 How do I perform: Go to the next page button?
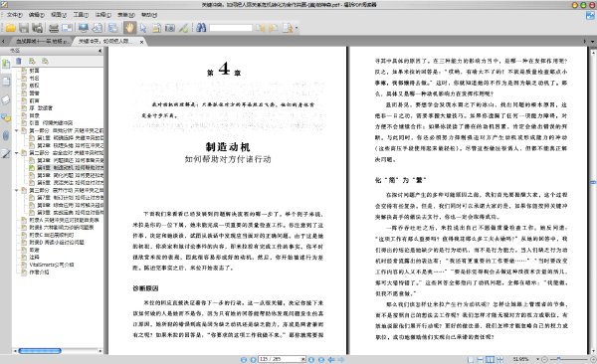[x=311, y=359]
